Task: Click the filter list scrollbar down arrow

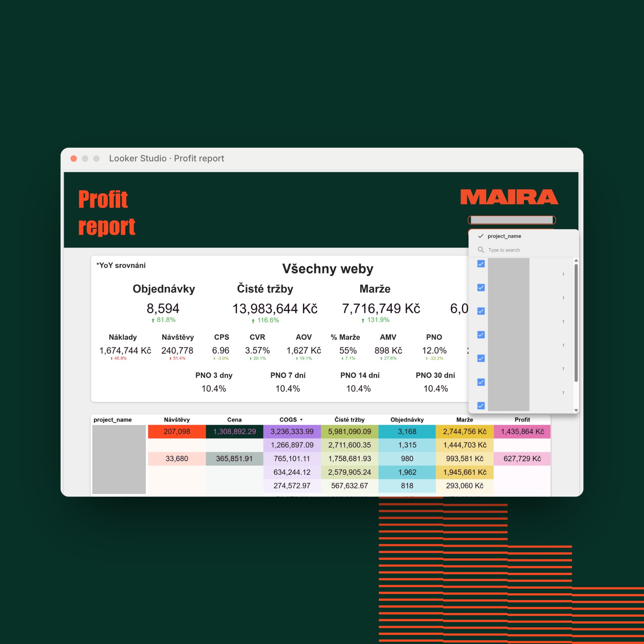Action: click(x=576, y=410)
